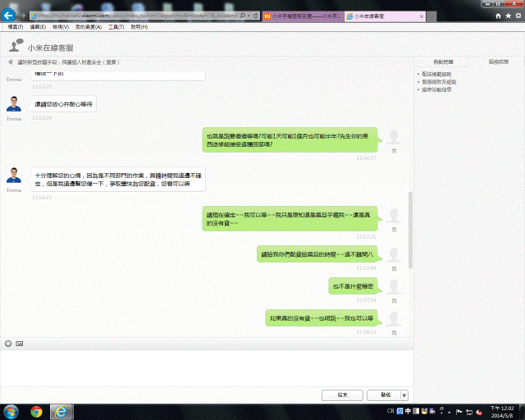Close the 小米在線客服 browser tab
The height and width of the screenshot is (420, 525).
pyautogui.click(x=422, y=16)
